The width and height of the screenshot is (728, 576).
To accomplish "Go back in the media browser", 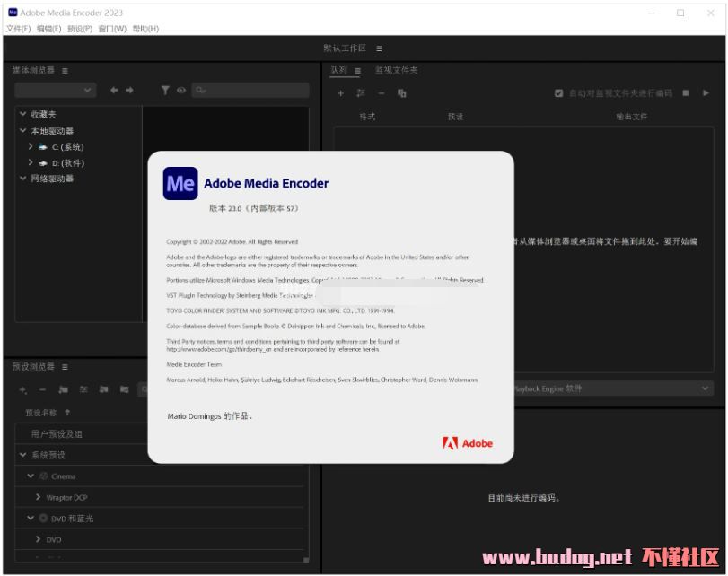I will (114, 90).
